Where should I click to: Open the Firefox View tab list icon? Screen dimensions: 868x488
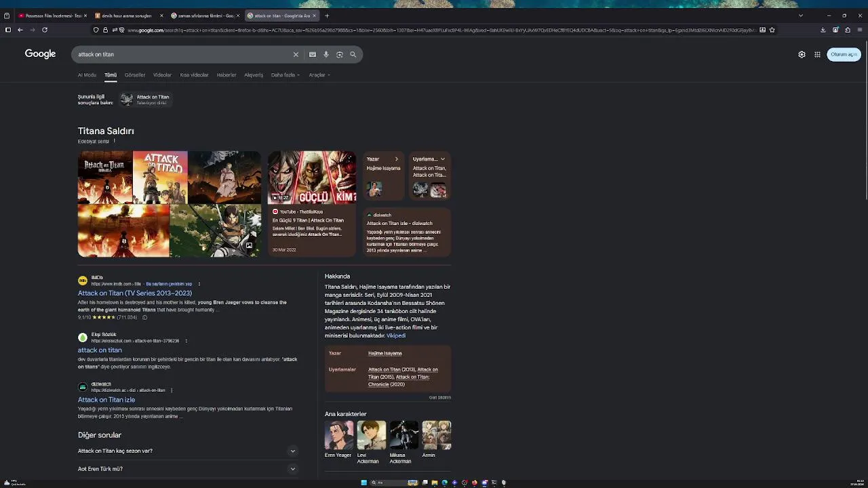click(x=7, y=16)
